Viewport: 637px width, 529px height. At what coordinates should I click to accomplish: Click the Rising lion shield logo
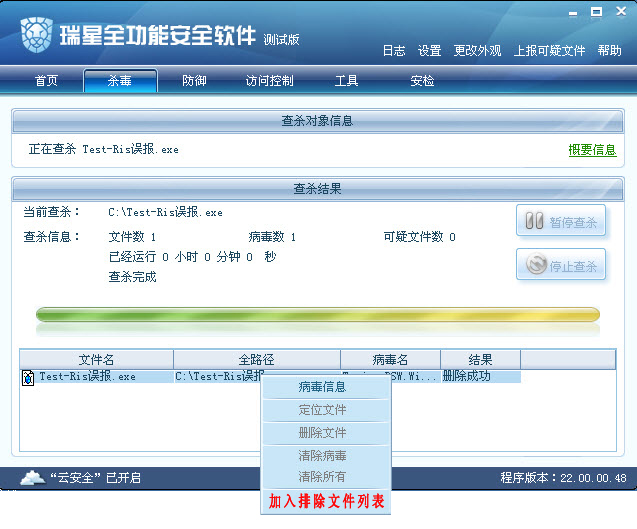pyautogui.click(x=36, y=35)
